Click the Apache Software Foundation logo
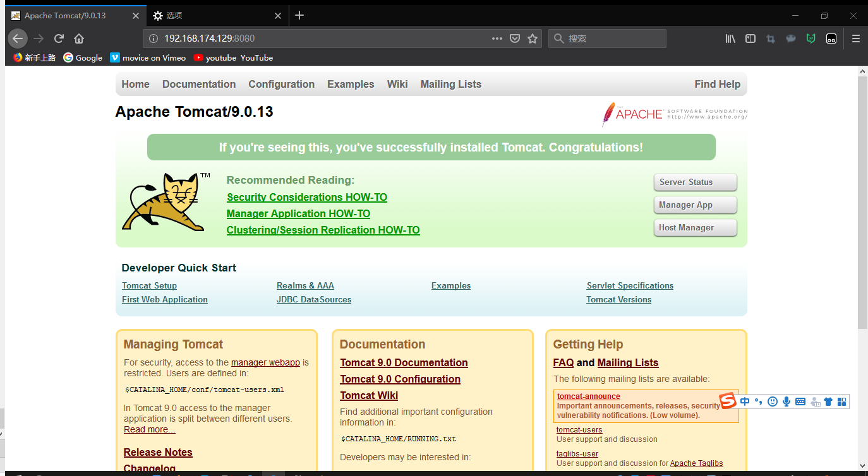Viewport: 868px width, 476px height. tap(674, 114)
